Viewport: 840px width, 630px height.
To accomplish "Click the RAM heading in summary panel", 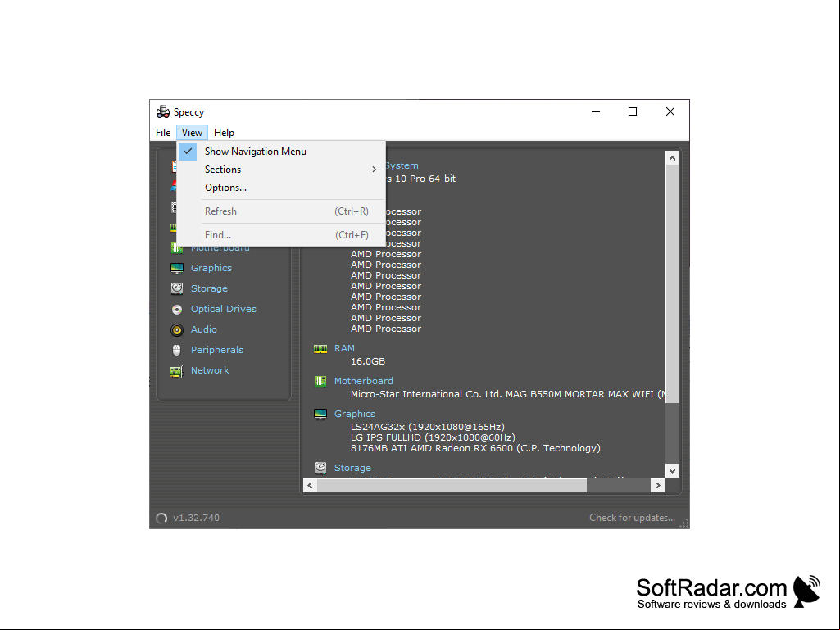I will coord(344,348).
